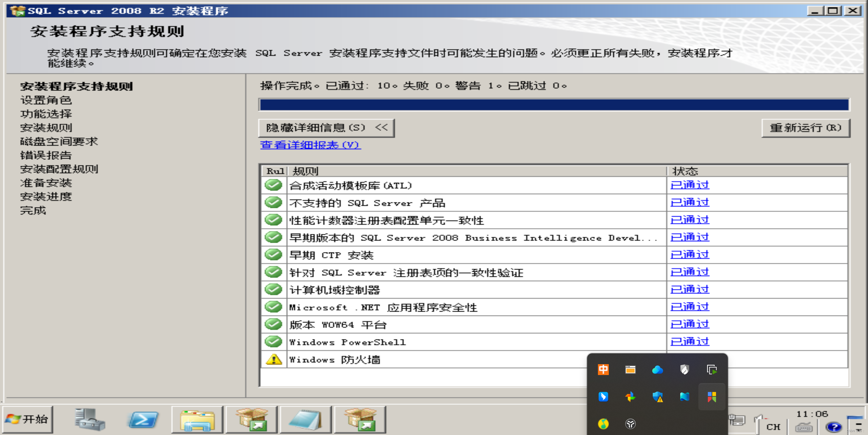Open 已通过 link for 版本 WOW64 平台
Image resolution: width=868 pixels, height=435 pixels.
[690, 325]
